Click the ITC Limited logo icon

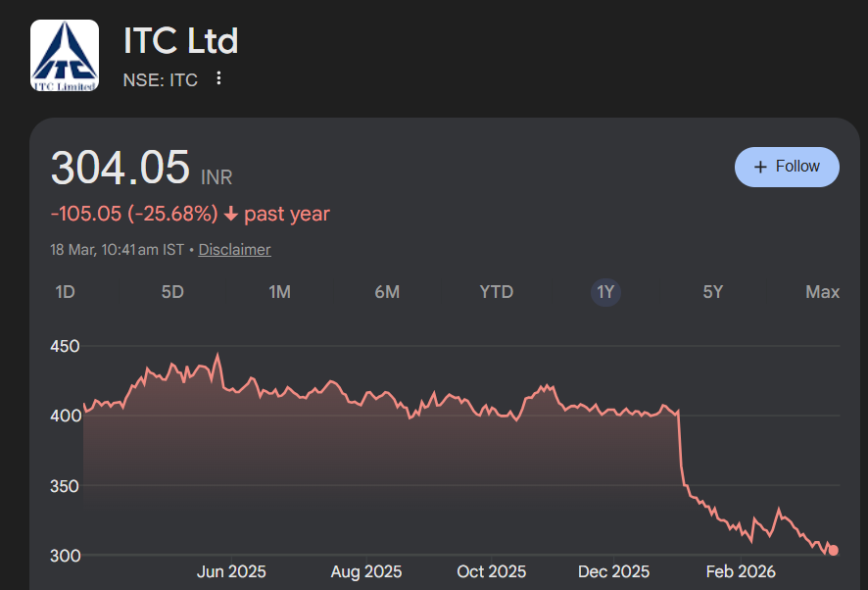(x=65, y=56)
